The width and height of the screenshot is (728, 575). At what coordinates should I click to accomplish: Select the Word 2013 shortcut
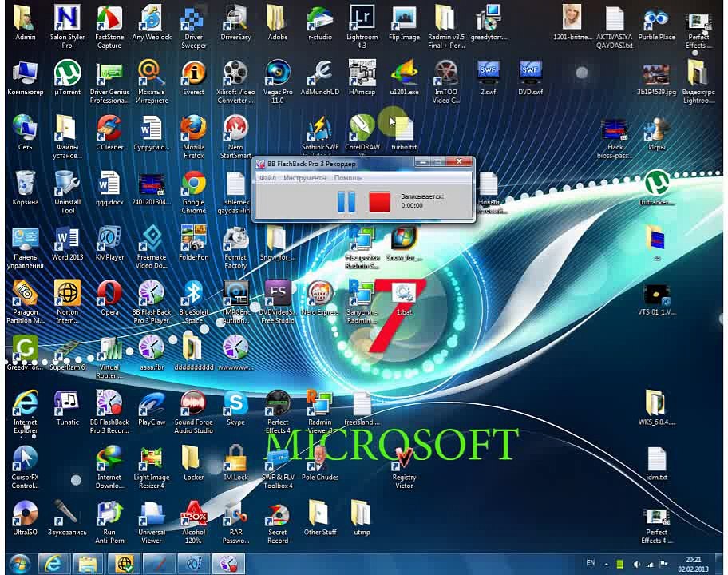point(67,243)
